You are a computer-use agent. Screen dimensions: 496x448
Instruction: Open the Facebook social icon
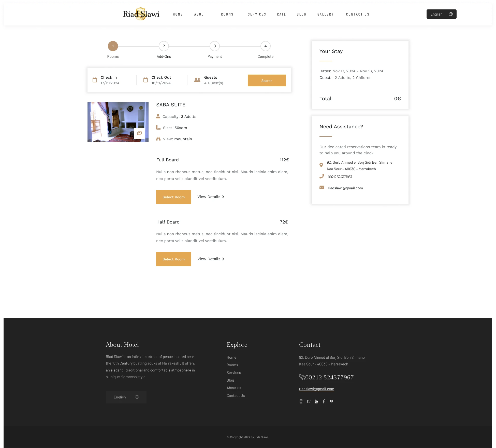(324, 401)
